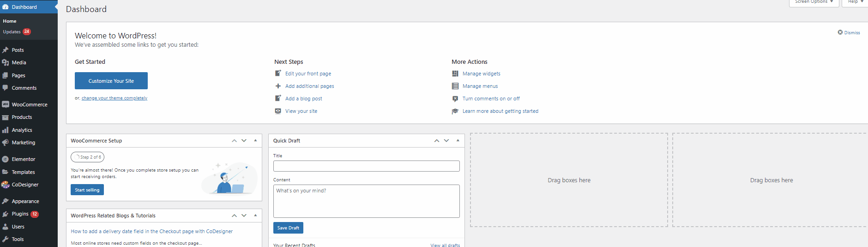Move WooCommerce Setup box down
The height and width of the screenshot is (247, 868).
click(244, 141)
